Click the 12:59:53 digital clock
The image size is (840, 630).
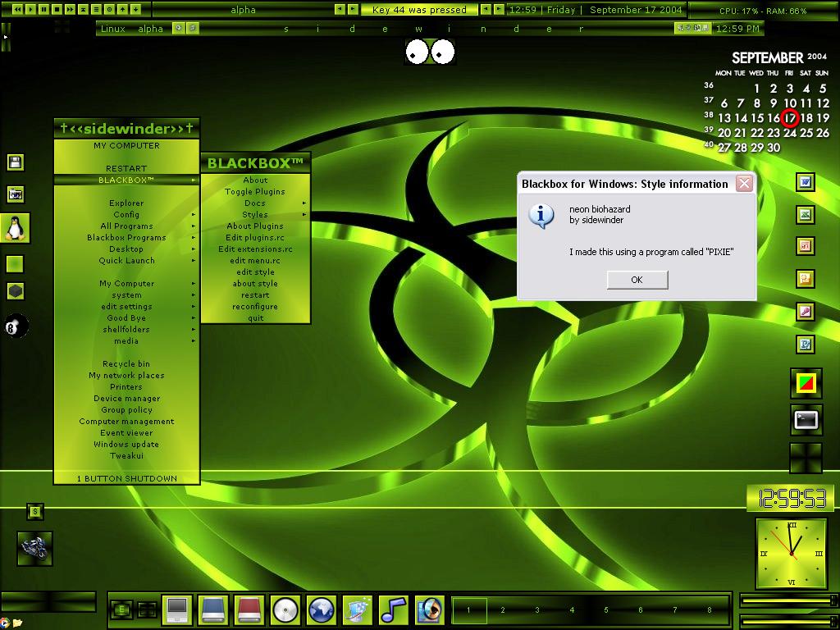pyautogui.click(x=792, y=499)
